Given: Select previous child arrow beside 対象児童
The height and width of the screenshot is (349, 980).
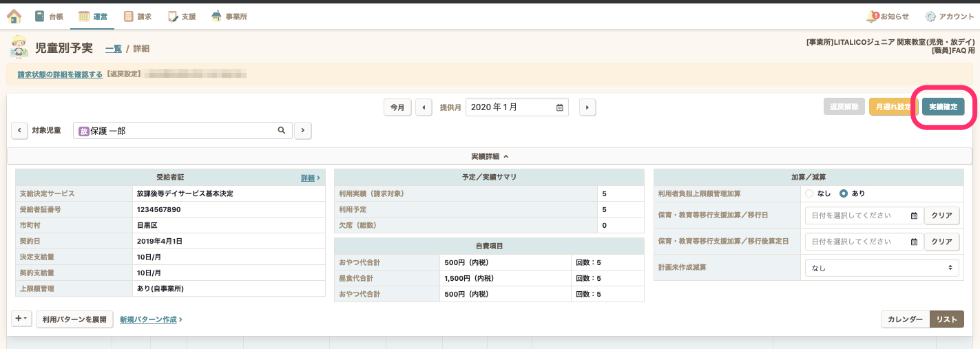Looking at the screenshot, I should coord(20,130).
